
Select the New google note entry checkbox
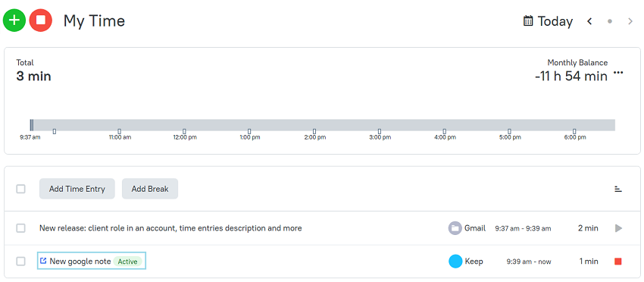(x=20, y=261)
